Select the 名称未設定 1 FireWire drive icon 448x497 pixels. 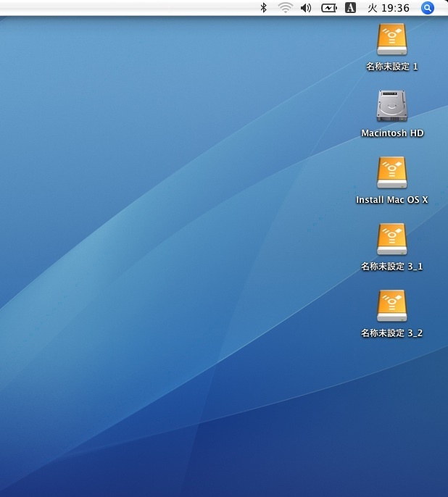(392, 40)
